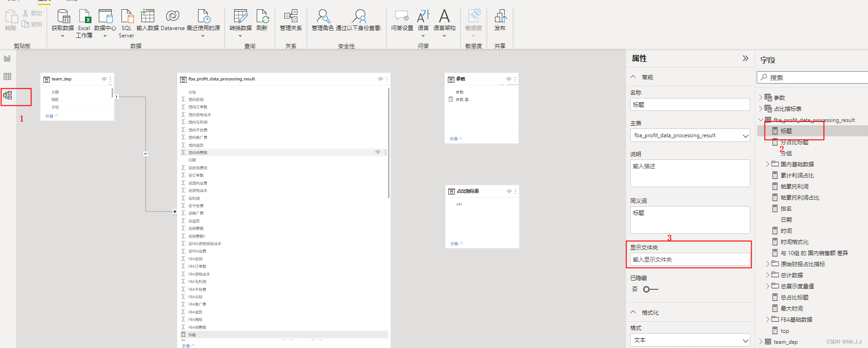This screenshot has width=868, height=348.
Task: Open the 主表 dropdown in properties
Action: click(690, 135)
